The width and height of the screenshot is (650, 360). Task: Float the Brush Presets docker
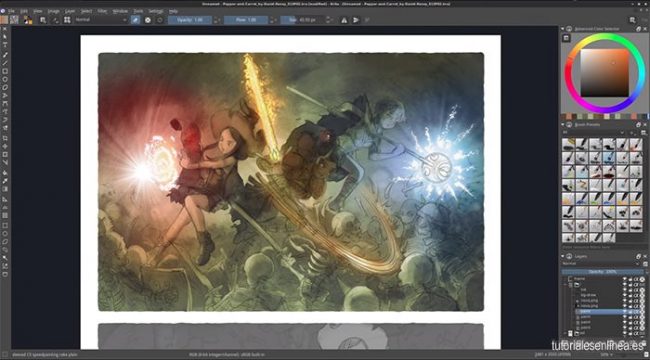pyautogui.click(x=639, y=124)
